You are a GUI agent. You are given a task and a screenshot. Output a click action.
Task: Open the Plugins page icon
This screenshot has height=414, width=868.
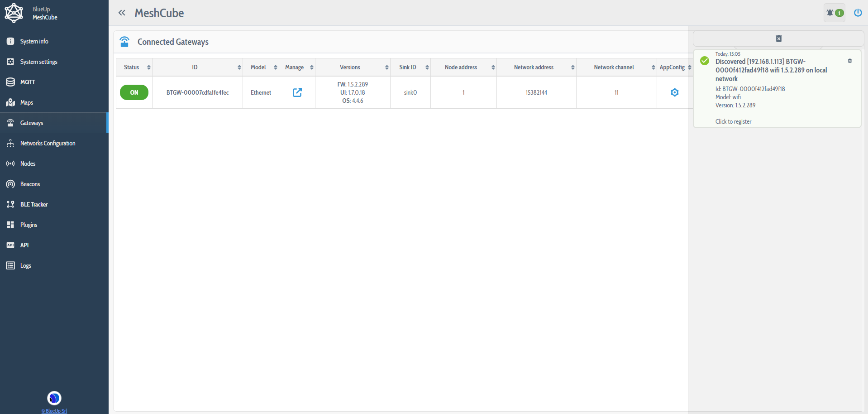coord(10,225)
